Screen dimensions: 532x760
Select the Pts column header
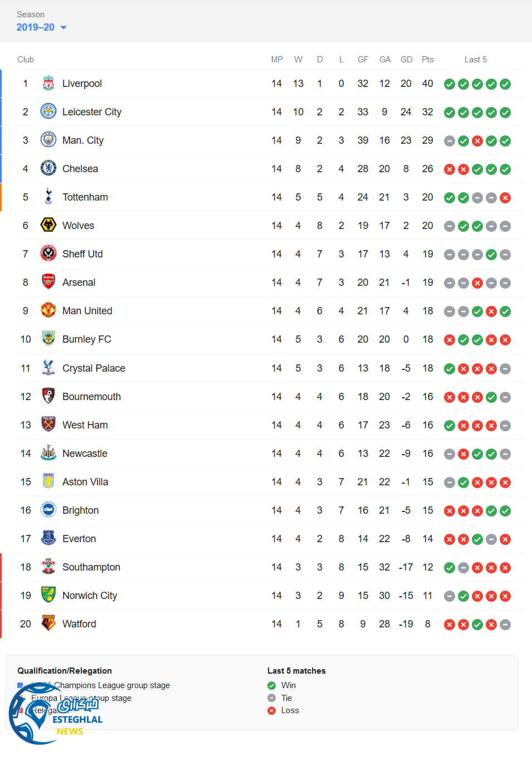pyautogui.click(x=427, y=60)
